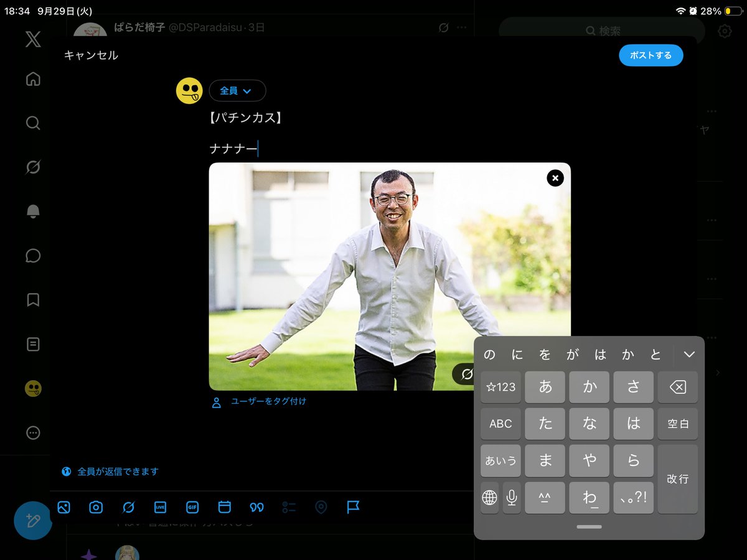This screenshot has height=560, width=747.
Task: Remove attached photo with X button
Action: (x=555, y=179)
